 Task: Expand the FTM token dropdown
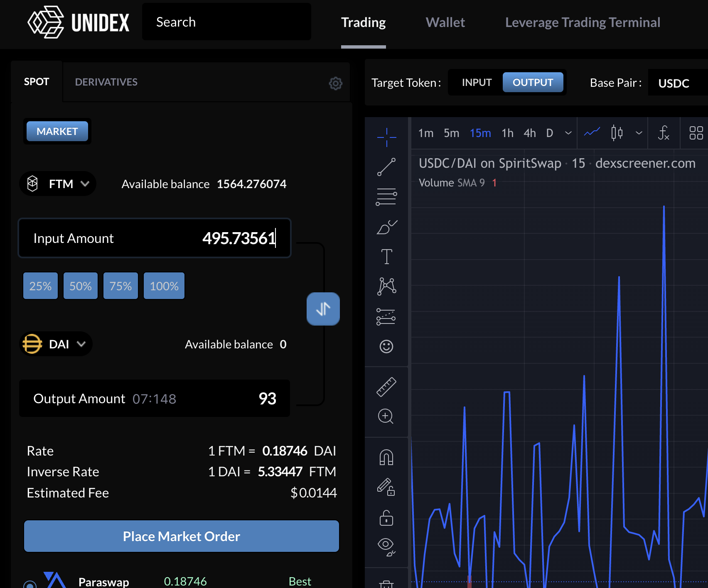[85, 184]
